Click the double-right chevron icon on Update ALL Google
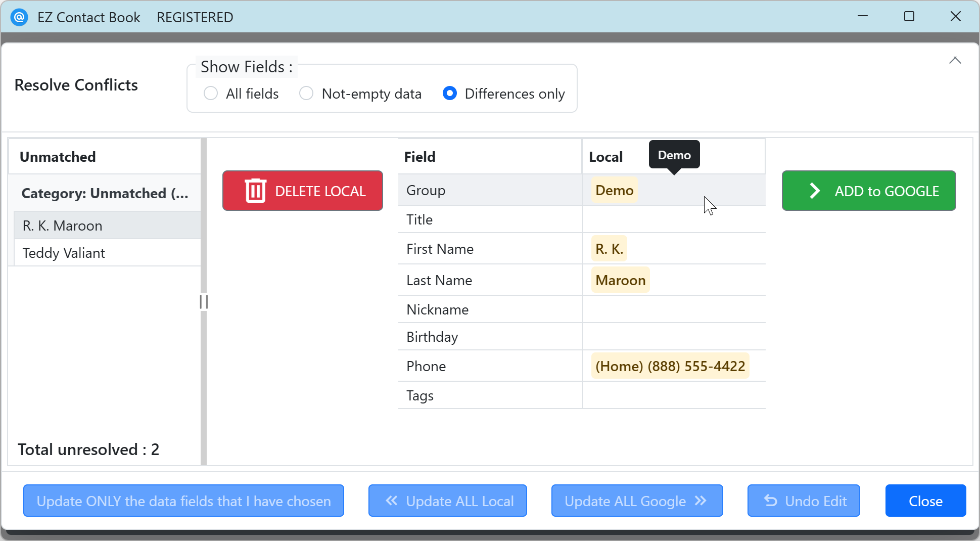This screenshot has height=541, width=980. coord(701,502)
